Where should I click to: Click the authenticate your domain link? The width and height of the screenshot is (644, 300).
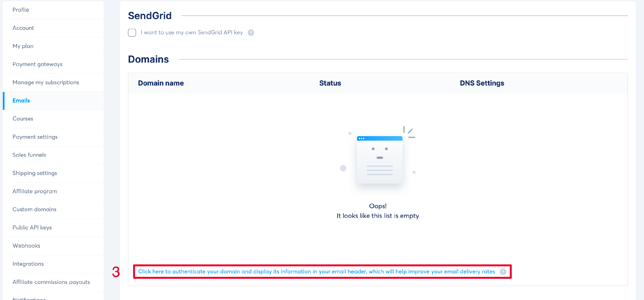[x=316, y=271]
